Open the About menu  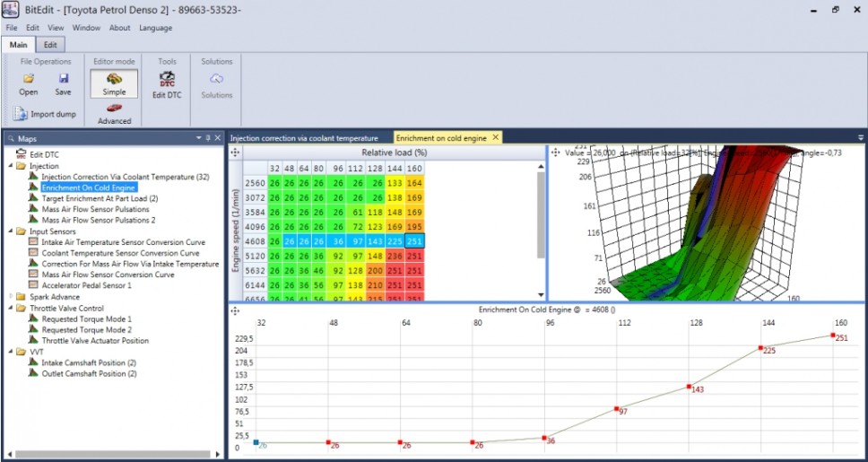point(119,28)
